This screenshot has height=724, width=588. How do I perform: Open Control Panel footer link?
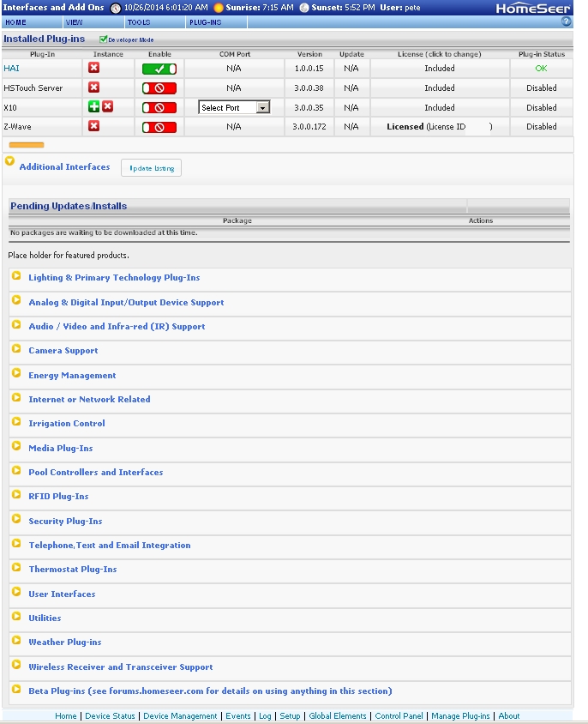point(399,716)
